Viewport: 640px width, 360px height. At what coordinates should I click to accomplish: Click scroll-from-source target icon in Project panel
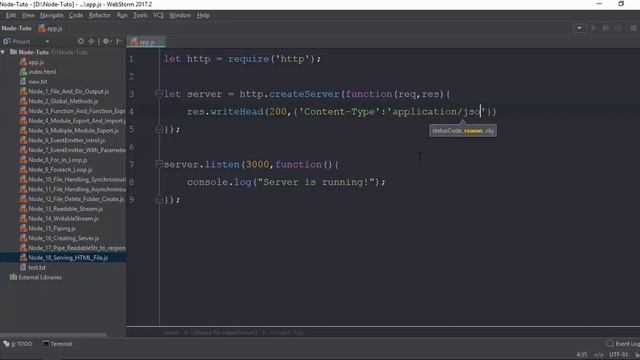pyautogui.click(x=81, y=41)
